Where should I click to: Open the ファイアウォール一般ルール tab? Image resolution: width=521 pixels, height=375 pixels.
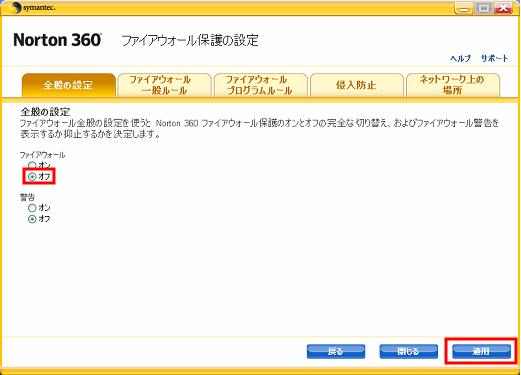[164, 85]
